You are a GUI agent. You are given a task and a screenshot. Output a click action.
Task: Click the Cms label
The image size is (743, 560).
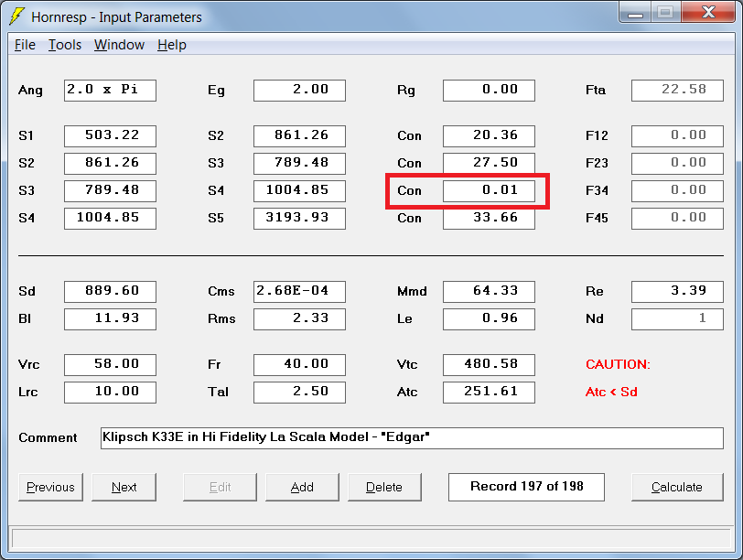coord(221,291)
